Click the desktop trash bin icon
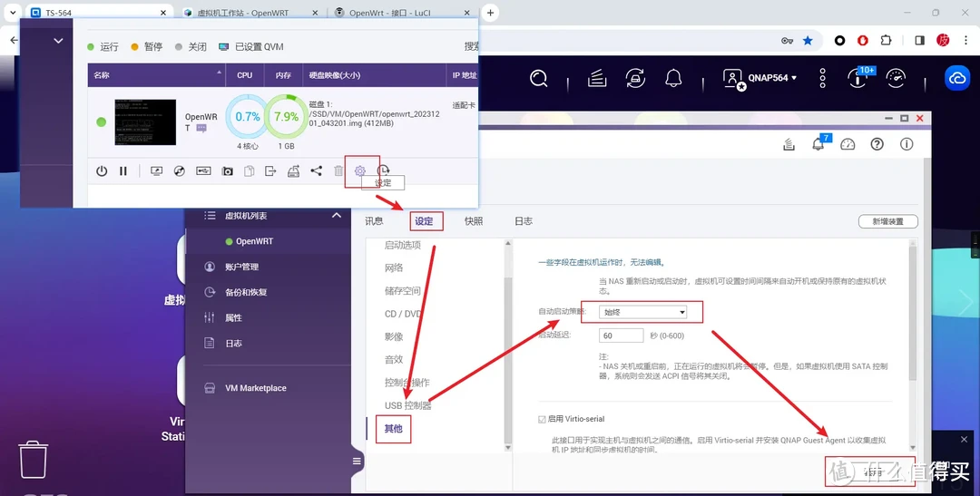 coord(34,460)
